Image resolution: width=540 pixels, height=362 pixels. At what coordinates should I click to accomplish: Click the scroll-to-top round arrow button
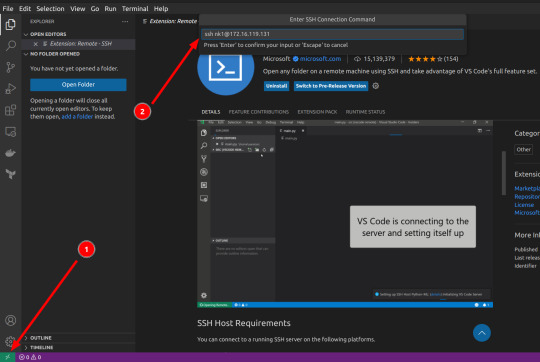pyautogui.click(x=481, y=333)
